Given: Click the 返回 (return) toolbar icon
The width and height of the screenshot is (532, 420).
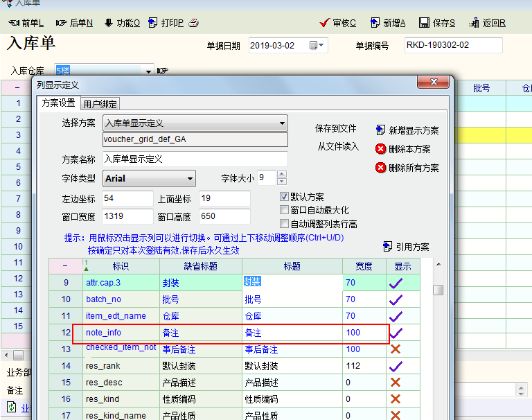Looking at the screenshot, I should 475,23.
